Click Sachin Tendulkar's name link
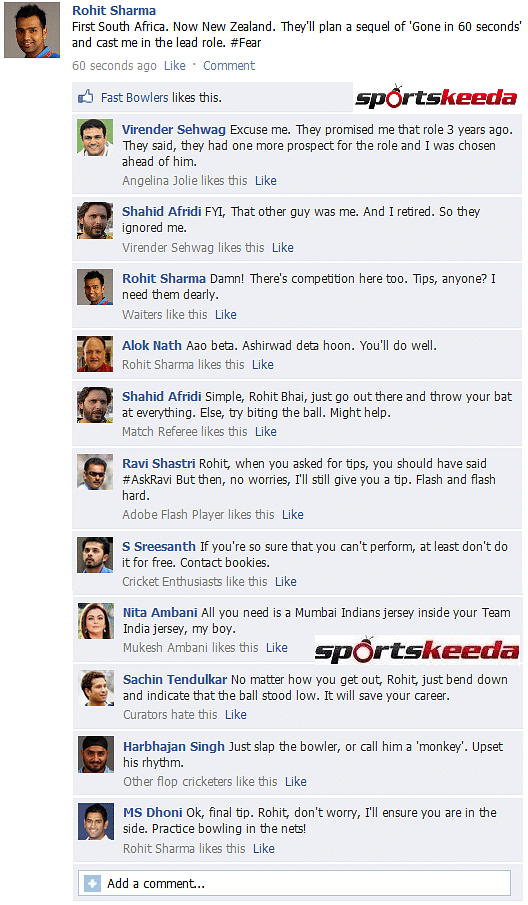 [x=175, y=679]
